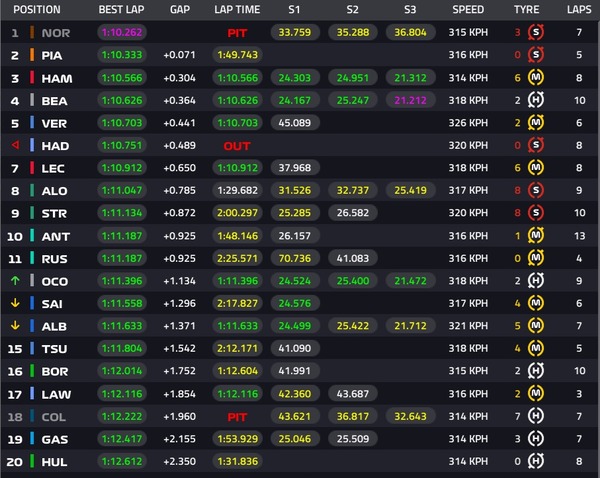The width and height of the screenshot is (600, 478).
Task: Click BEA's hard tyre icon
Action: (536, 100)
